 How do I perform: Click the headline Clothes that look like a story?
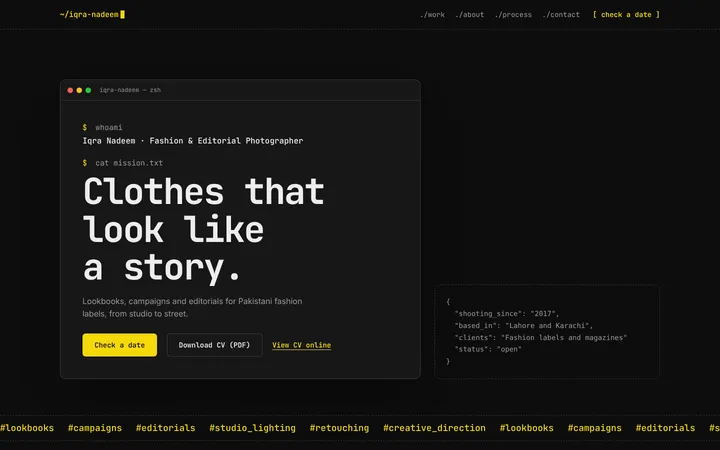pos(204,230)
